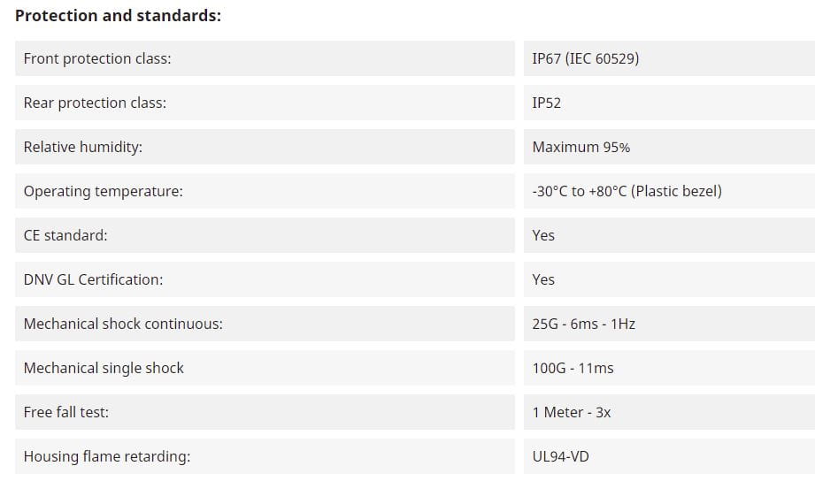Select the Maximum 95% value
The height and width of the screenshot is (504, 815).
[x=581, y=147]
